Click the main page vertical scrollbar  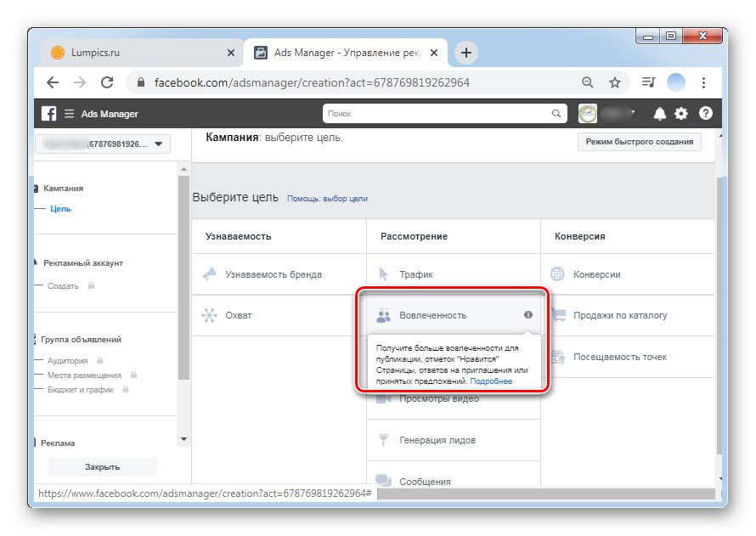tap(719, 316)
